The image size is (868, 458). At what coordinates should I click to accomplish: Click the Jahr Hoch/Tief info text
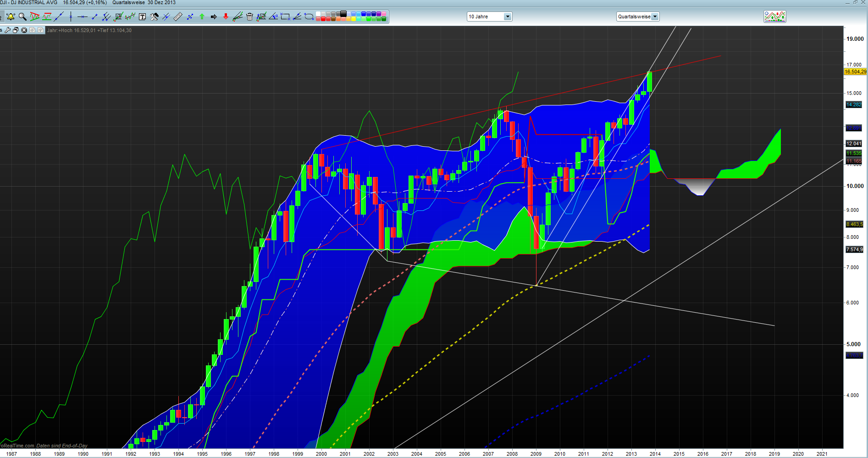pos(89,30)
